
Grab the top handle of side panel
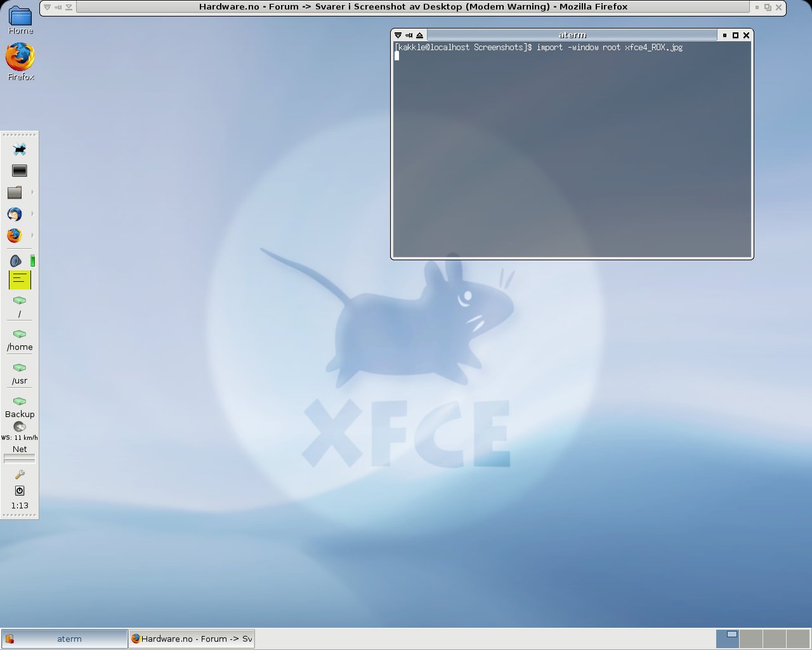pos(20,135)
